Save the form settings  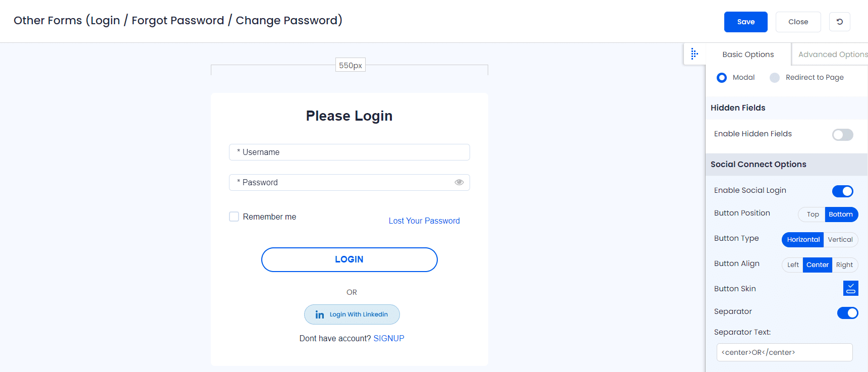click(x=745, y=22)
